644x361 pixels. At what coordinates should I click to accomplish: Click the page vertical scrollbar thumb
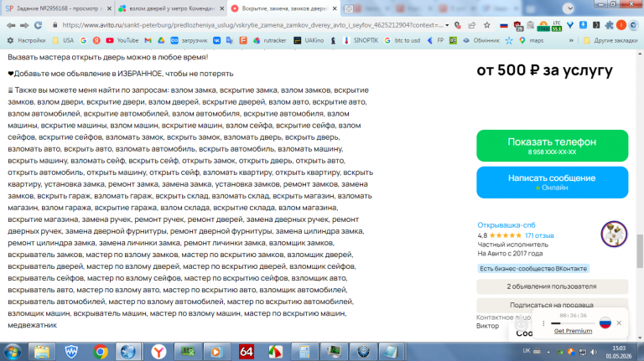(x=640, y=251)
